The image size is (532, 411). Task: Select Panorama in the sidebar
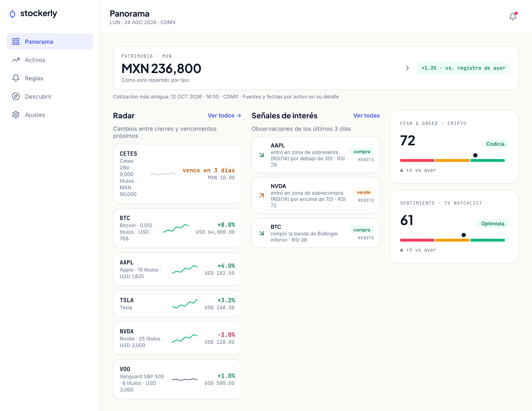50,42
